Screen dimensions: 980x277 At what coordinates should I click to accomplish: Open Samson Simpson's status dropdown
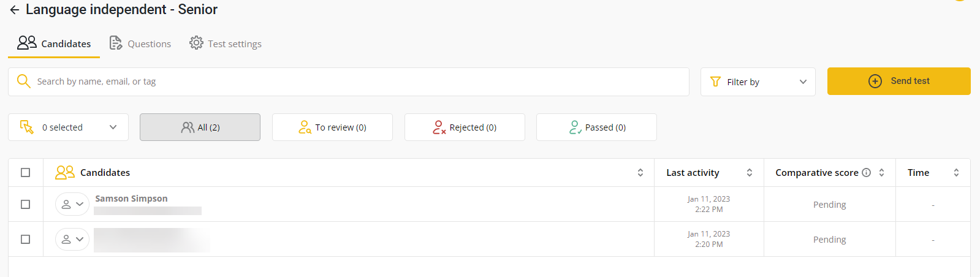(72, 204)
